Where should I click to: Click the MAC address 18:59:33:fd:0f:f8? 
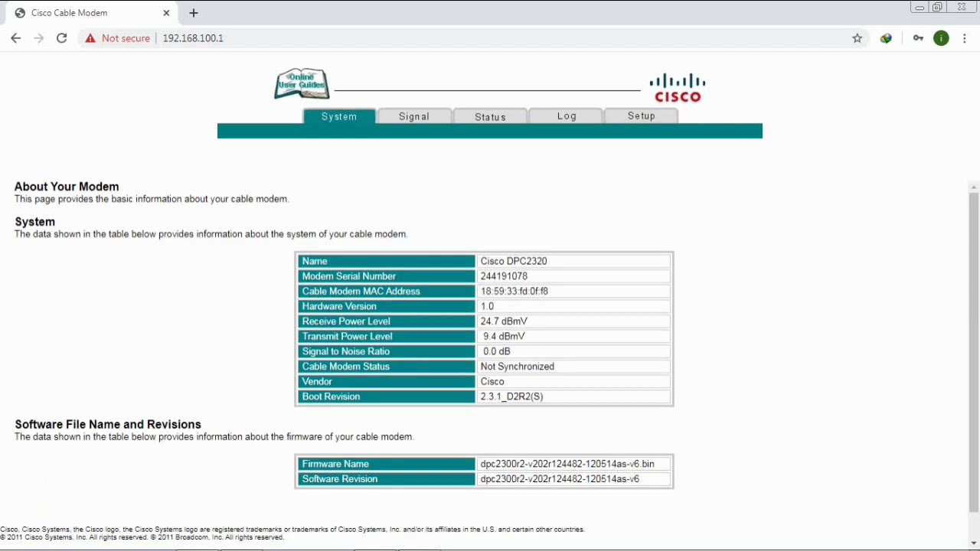tap(514, 292)
